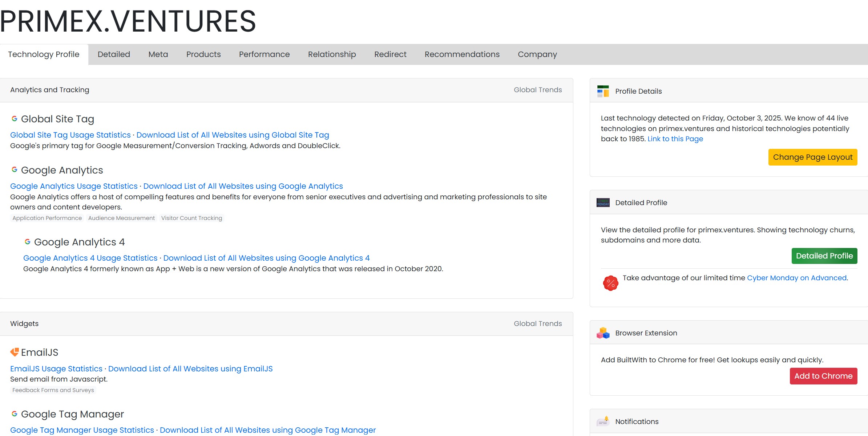
Task: Switch to the Detailed tab
Action: click(114, 54)
